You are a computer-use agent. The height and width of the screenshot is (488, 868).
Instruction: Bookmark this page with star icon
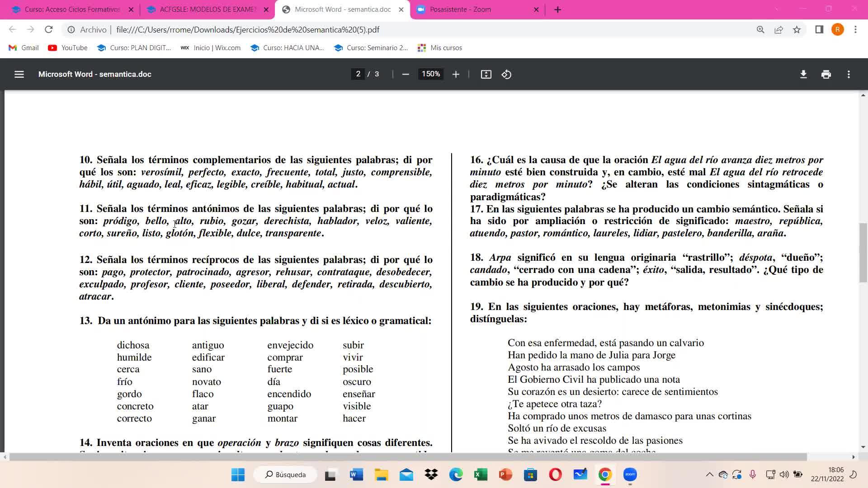tap(797, 30)
